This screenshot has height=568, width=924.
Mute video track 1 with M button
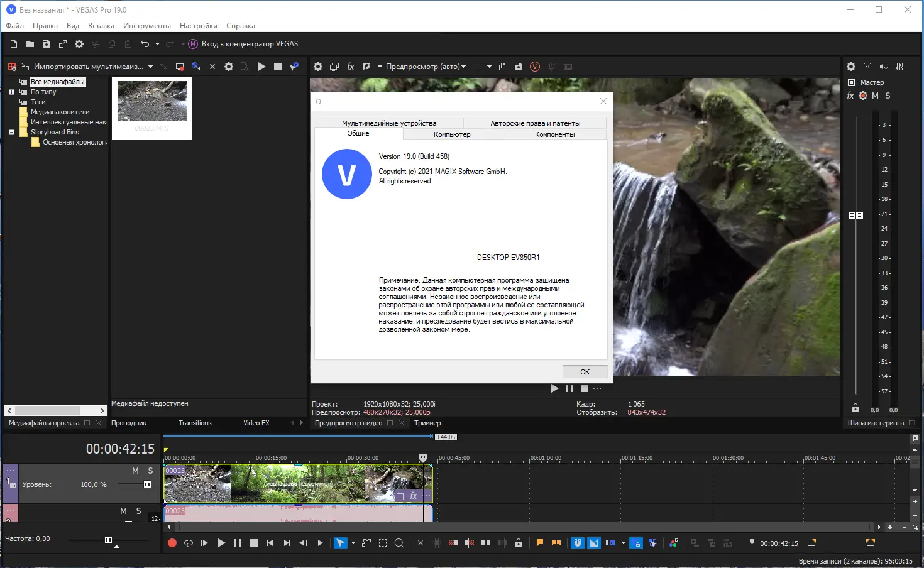(x=135, y=471)
